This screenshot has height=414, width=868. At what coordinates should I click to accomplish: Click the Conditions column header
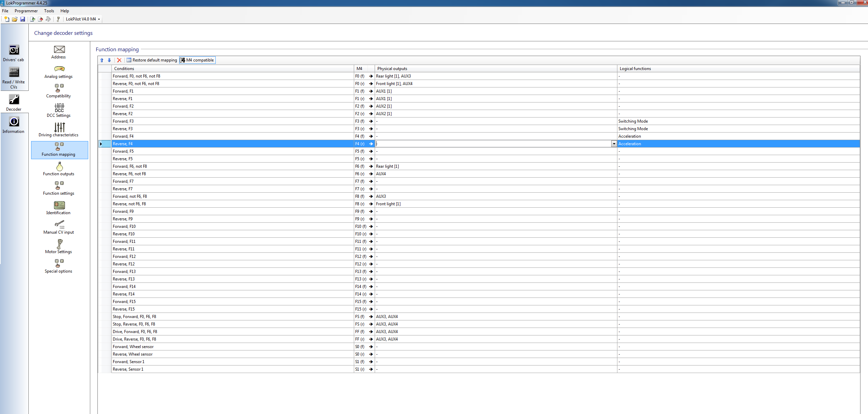tap(232, 69)
